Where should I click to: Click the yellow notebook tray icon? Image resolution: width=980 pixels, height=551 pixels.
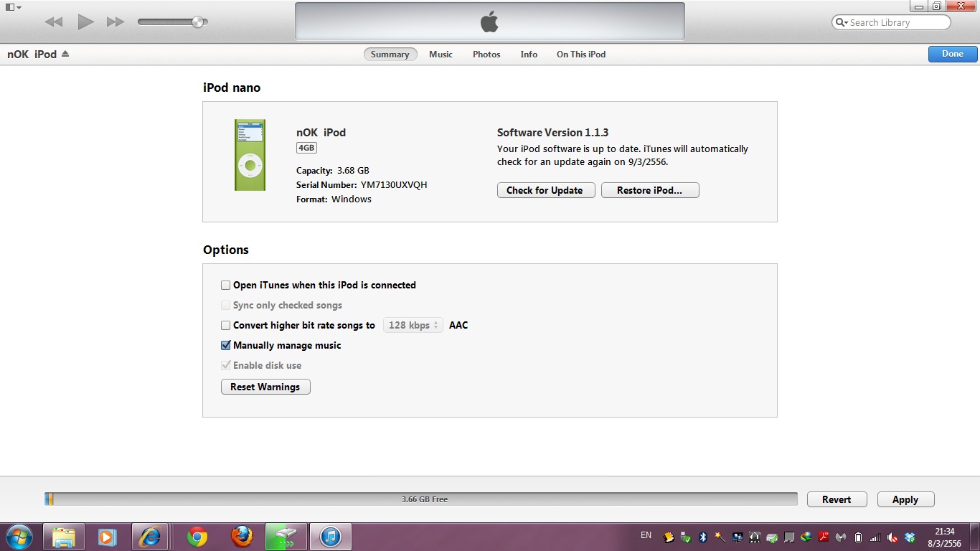[669, 537]
